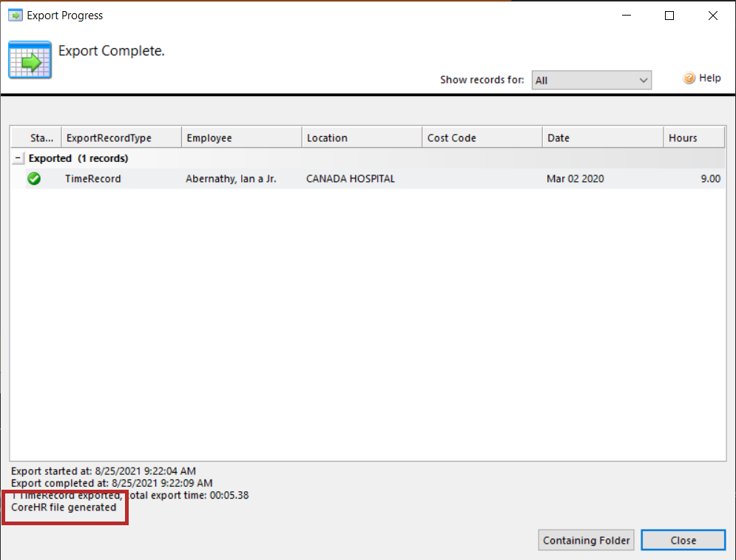This screenshot has width=736, height=560.
Task: Click the Help question mark icon
Action: click(x=689, y=78)
